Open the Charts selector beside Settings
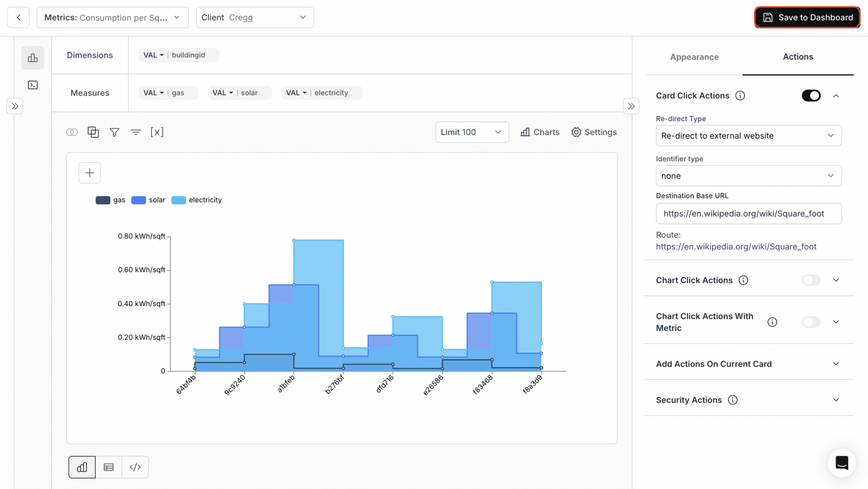The image size is (868, 489). (x=539, y=132)
